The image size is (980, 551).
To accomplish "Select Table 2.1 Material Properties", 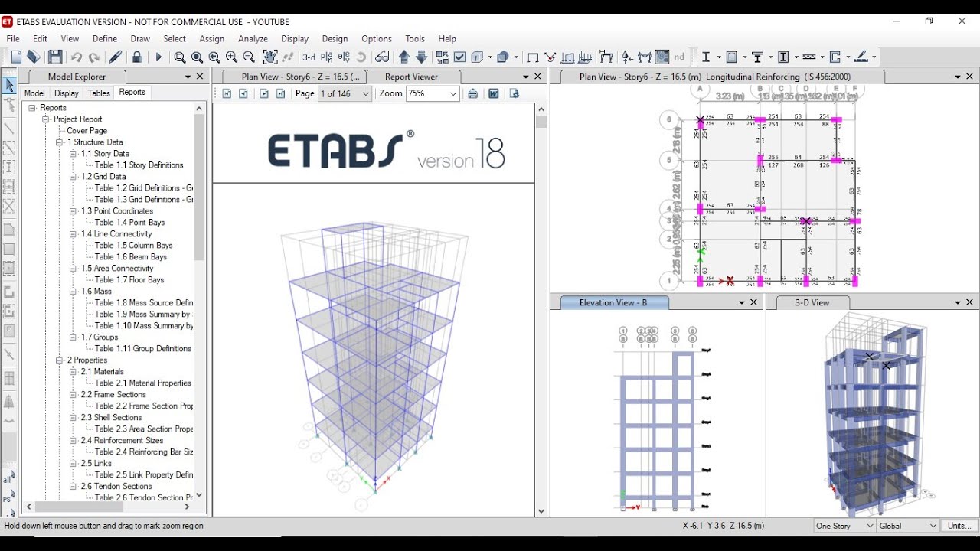I will (x=142, y=383).
